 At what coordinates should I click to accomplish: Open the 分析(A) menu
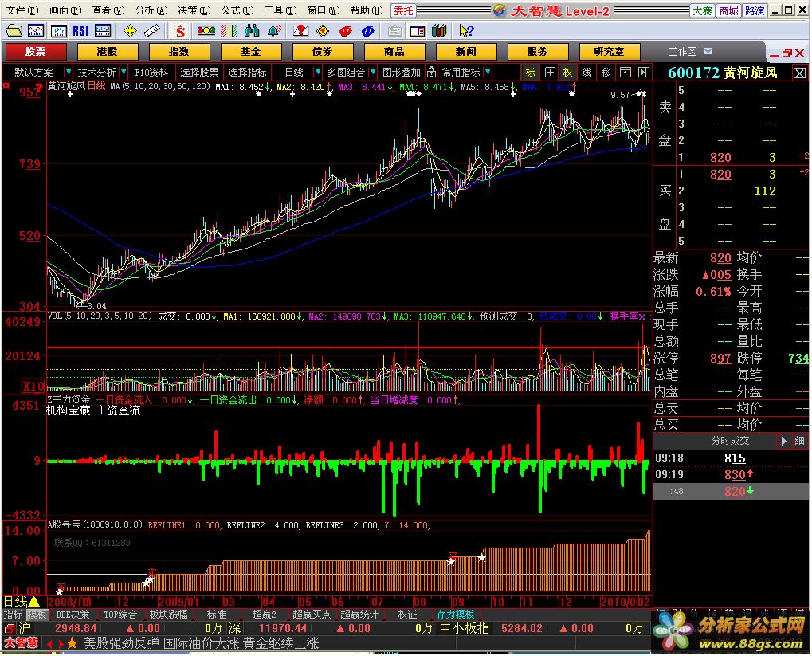[x=151, y=10]
